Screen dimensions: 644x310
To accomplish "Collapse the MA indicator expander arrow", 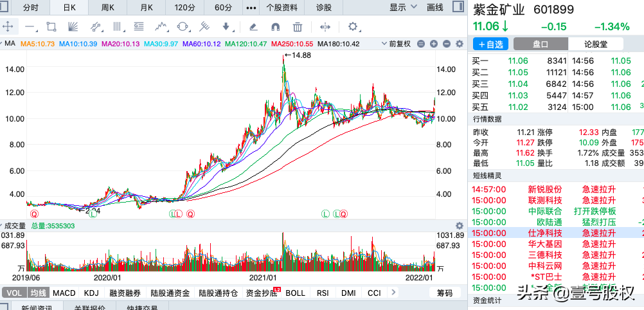I will point(1,44).
